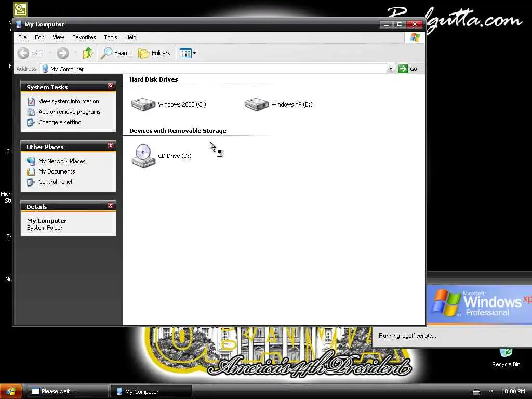Click the Add or remove programs icon
Screen dimensions: 532x399
[x=31, y=112]
